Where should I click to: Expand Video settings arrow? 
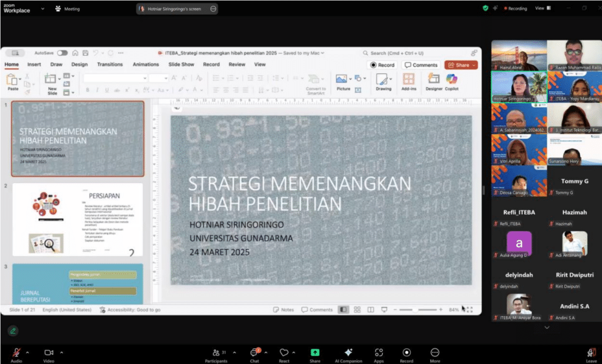61,352
